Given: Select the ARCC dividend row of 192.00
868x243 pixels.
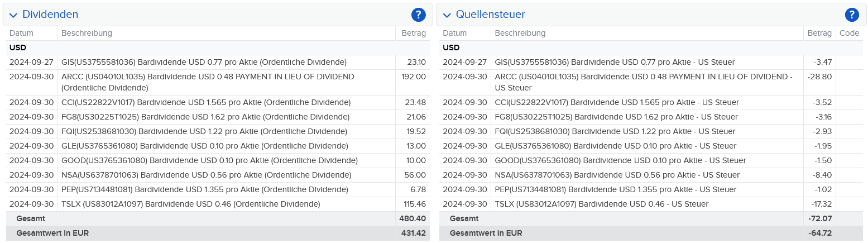Looking at the screenshot, I should pyautogui.click(x=218, y=82).
